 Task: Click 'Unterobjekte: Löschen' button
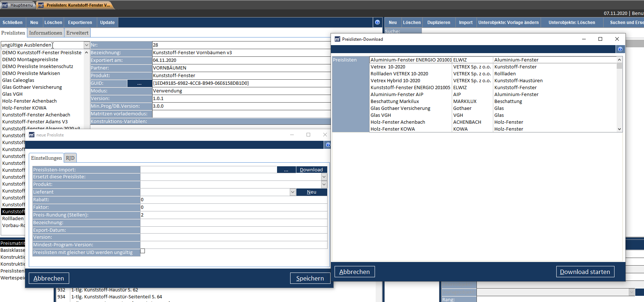[x=572, y=23]
